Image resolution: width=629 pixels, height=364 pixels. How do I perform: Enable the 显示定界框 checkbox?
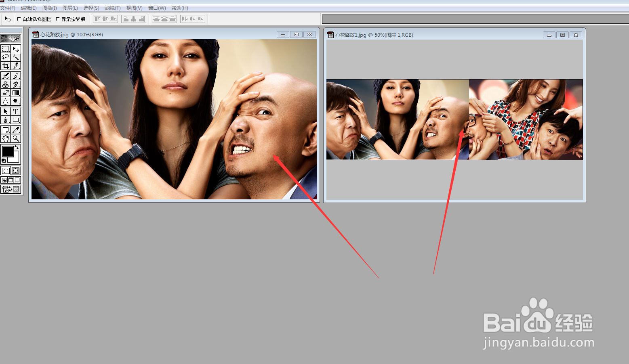pos(58,19)
